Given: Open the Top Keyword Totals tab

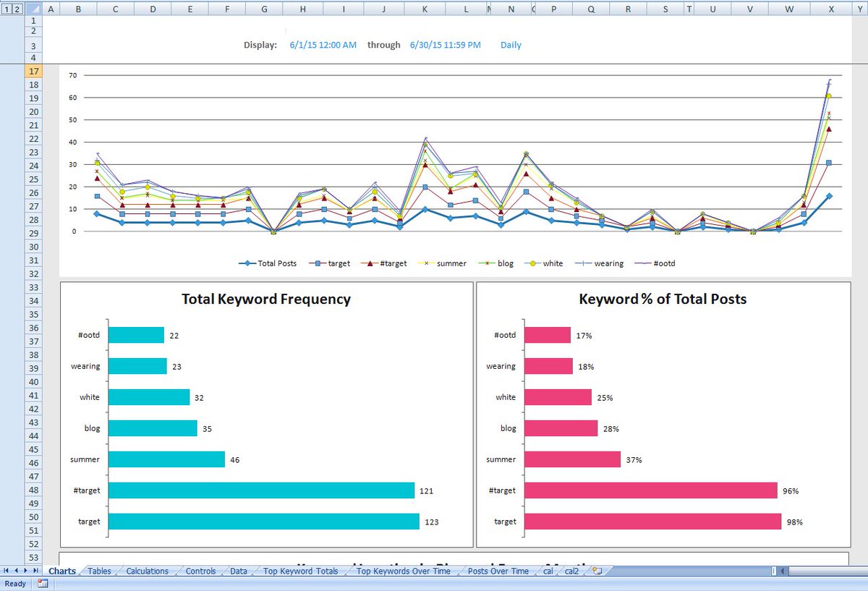Looking at the screenshot, I should pos(300,571).
